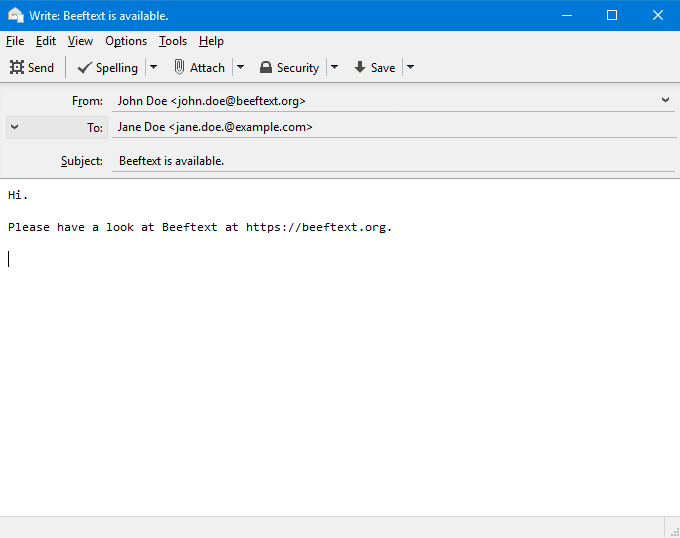Click the Save down-arrow icon
The height and width of the screenshot is (538, 680).
tap(360, 67)
